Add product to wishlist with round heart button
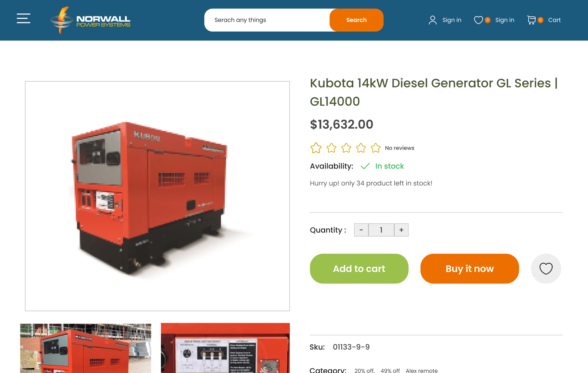The image size is (588, 373). (546, 268)
